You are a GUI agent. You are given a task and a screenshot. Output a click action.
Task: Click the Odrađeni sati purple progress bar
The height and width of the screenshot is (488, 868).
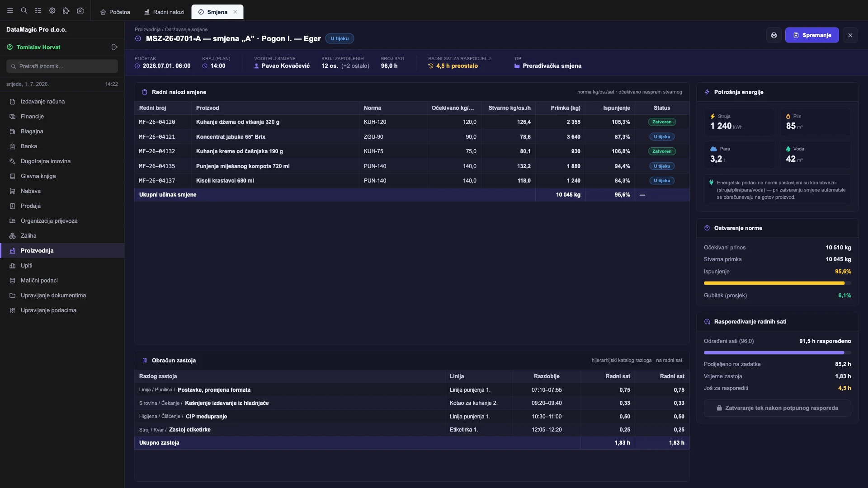[x=777, y=353]
